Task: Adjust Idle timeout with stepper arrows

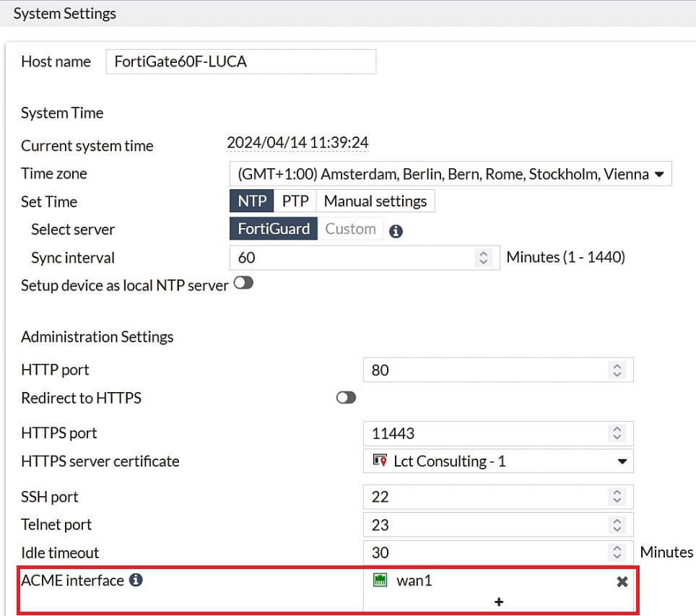Action: point(617,552)
